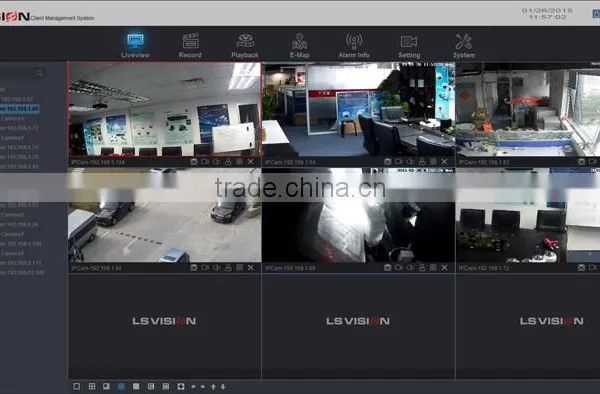Select the highlighted device in the sidebar list
The image size is (600, 394).
click(20, 109)
